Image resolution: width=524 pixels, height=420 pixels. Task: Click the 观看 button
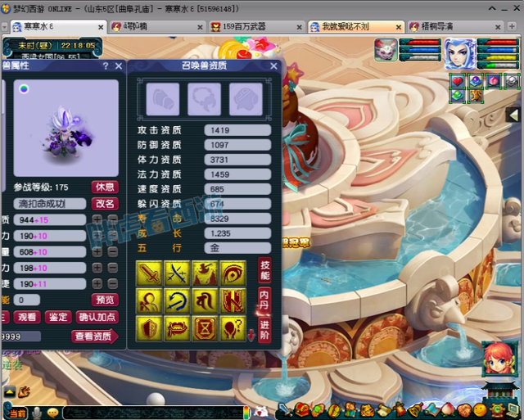pos(27,317)
